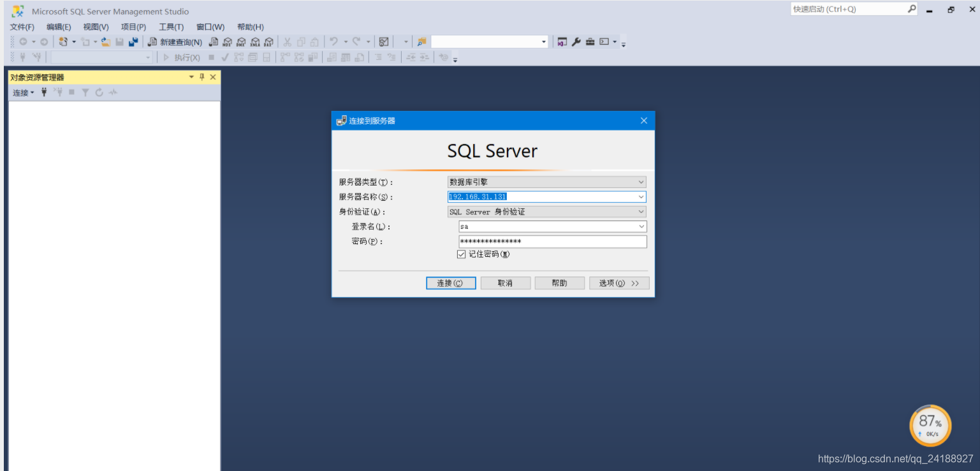Viewport: 980px width, 471px height.
Task: Click the Visual Studio window icon in toolbar
Action: [562, 42]
